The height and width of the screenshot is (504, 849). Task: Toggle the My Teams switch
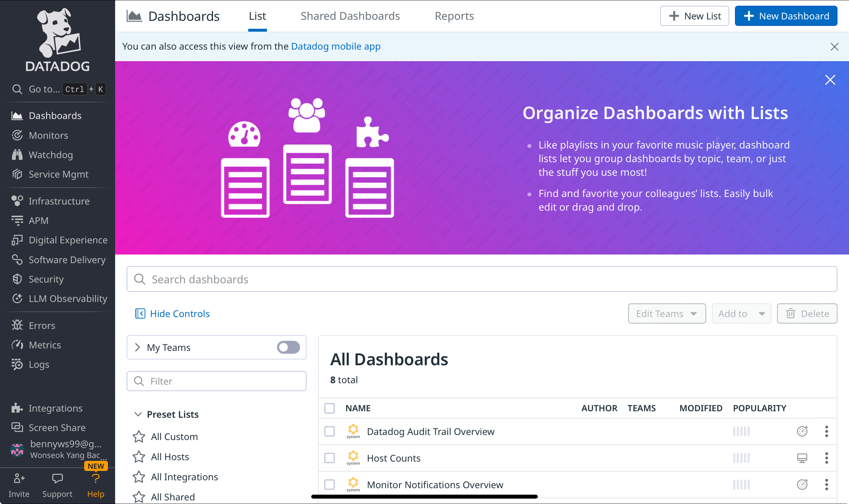[288, 347]
